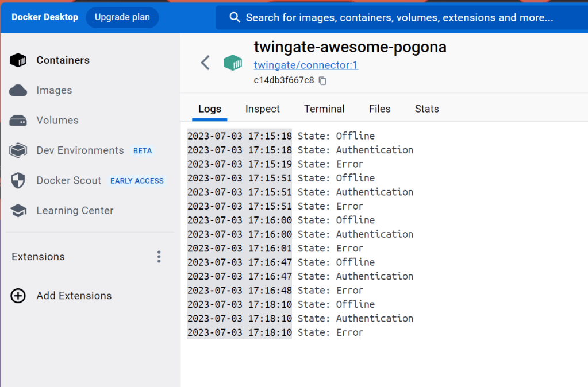Click the Extensions heading
Viewport: 588px width, 387px height.
[38, 257]
